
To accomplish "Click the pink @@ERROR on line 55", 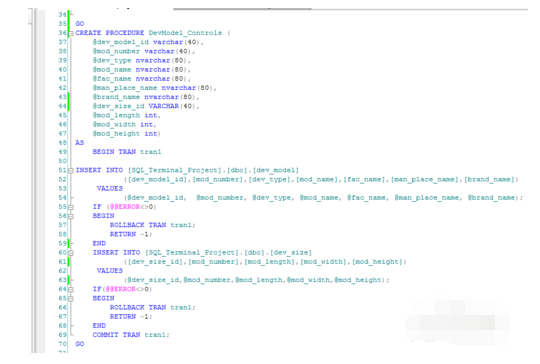I will pos(125,207).
